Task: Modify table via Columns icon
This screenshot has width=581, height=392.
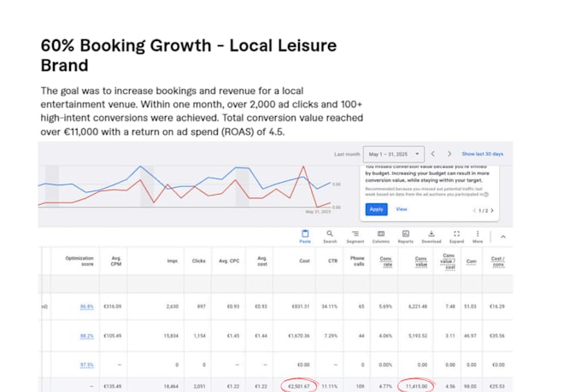Action: point(381,237)
